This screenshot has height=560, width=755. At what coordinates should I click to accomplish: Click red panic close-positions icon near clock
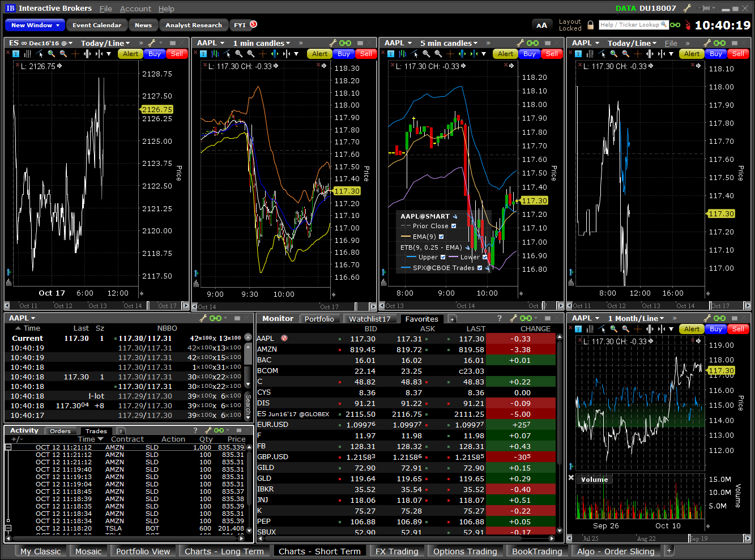tap(688, 25)
